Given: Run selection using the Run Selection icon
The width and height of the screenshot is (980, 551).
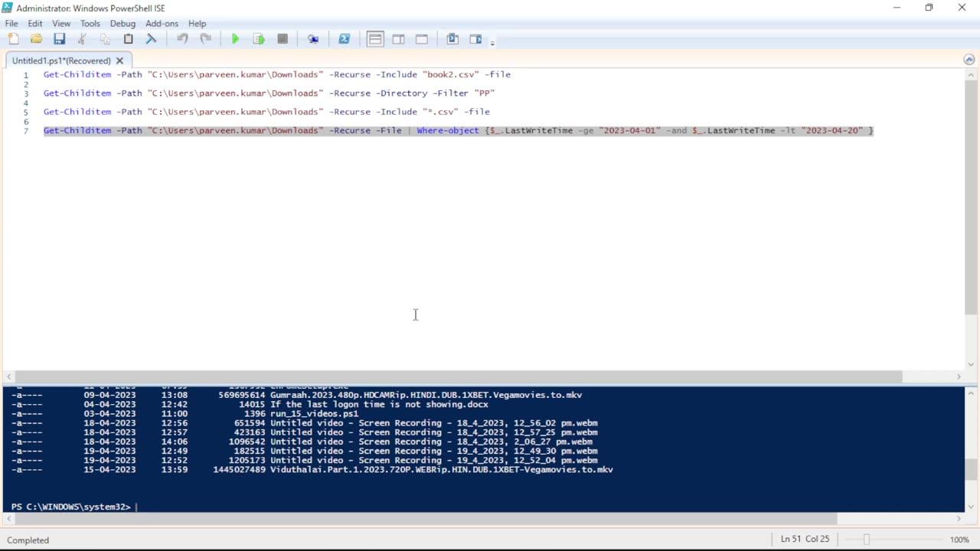Looking at the screenshot, I should tap(259, 39).
